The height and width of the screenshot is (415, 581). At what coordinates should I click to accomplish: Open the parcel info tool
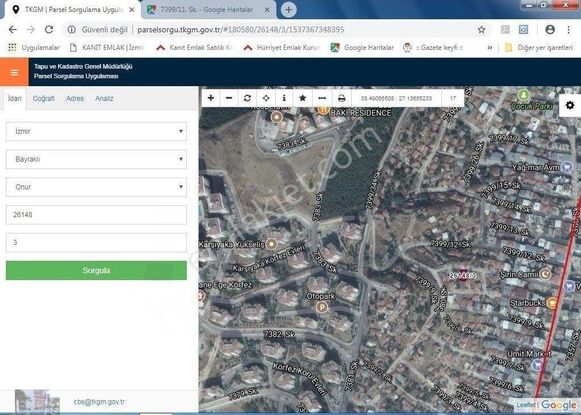284,98
